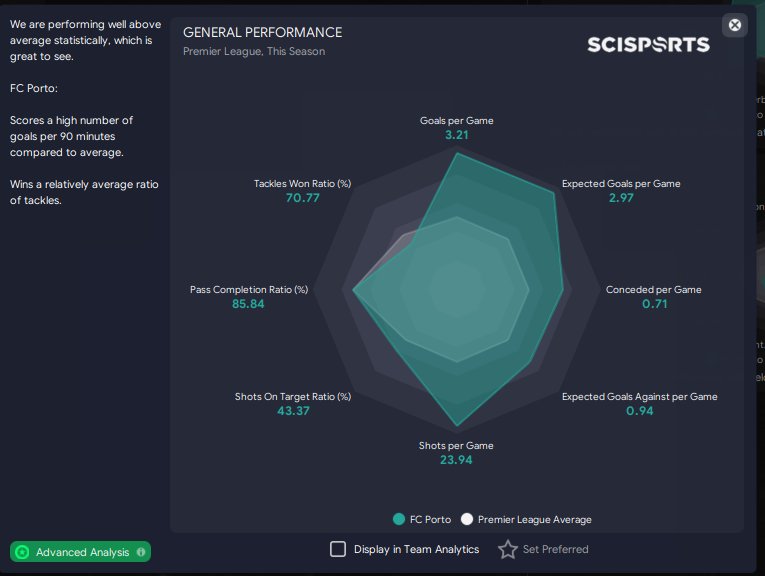Viewport: 765px width, 576px height.
Task: Click the FC Porto legend label
Action: point(430,519)
